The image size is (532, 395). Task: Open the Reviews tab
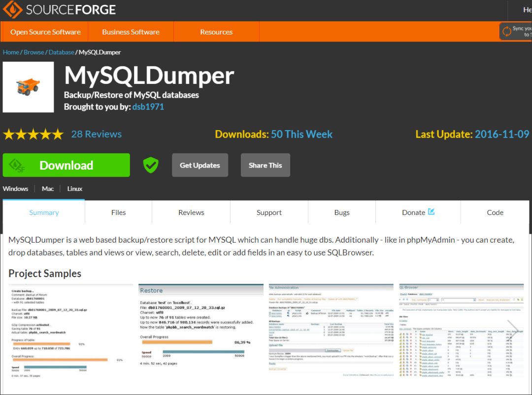(x=191, y=212)
